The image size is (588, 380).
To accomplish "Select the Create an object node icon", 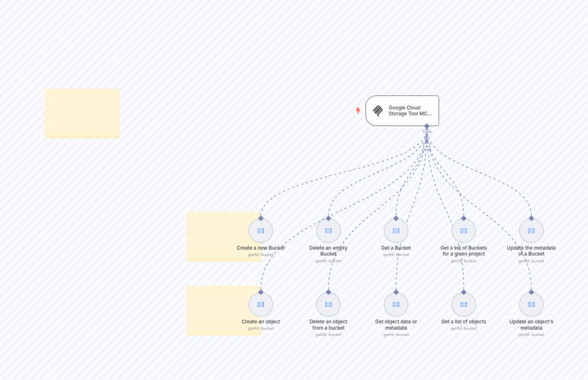I will pos(261,304).
